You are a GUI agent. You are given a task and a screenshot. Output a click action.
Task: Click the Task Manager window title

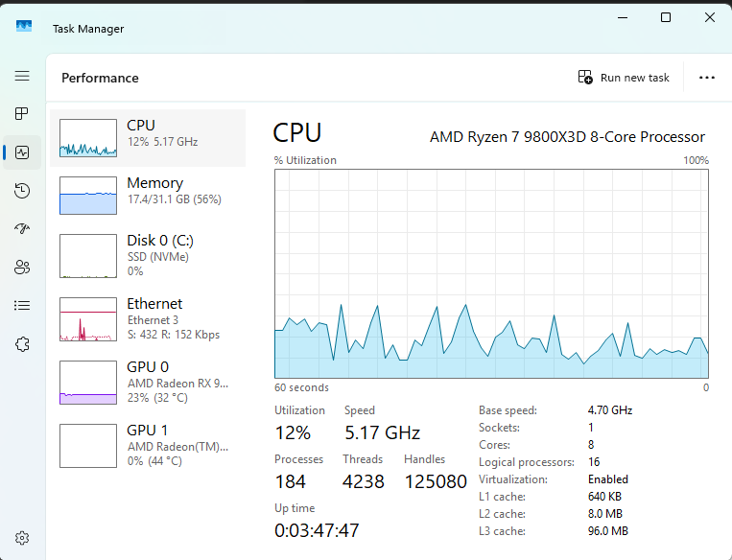pyautogui.click(x=88, y=29)
